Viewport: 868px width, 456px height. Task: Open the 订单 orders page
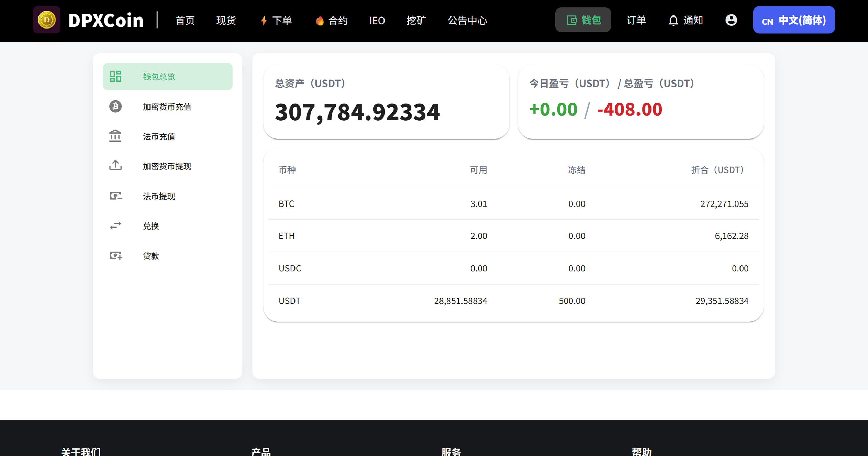[636, 20]
